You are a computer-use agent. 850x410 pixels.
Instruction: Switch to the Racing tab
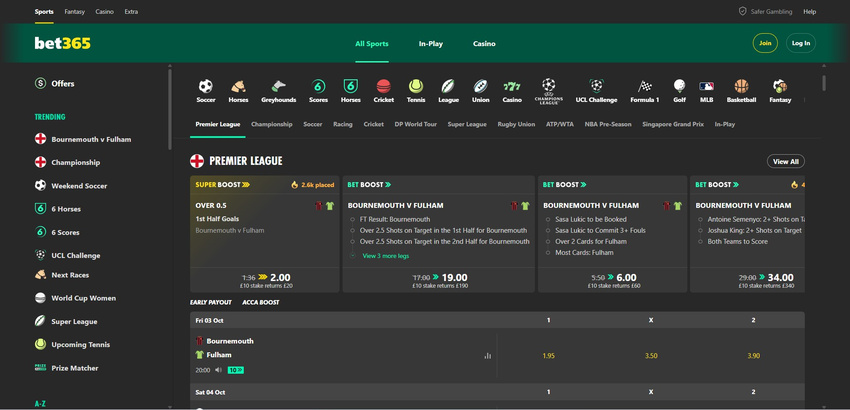[343, 124]
